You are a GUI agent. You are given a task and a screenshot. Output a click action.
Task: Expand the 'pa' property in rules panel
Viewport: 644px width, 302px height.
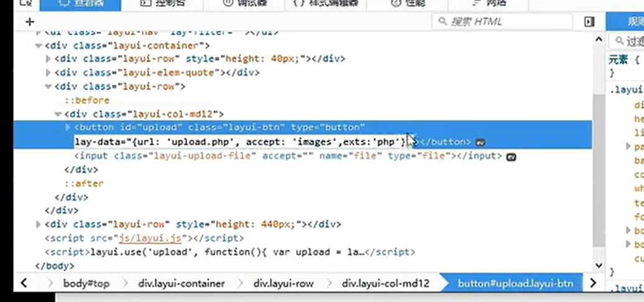(628, 147)
